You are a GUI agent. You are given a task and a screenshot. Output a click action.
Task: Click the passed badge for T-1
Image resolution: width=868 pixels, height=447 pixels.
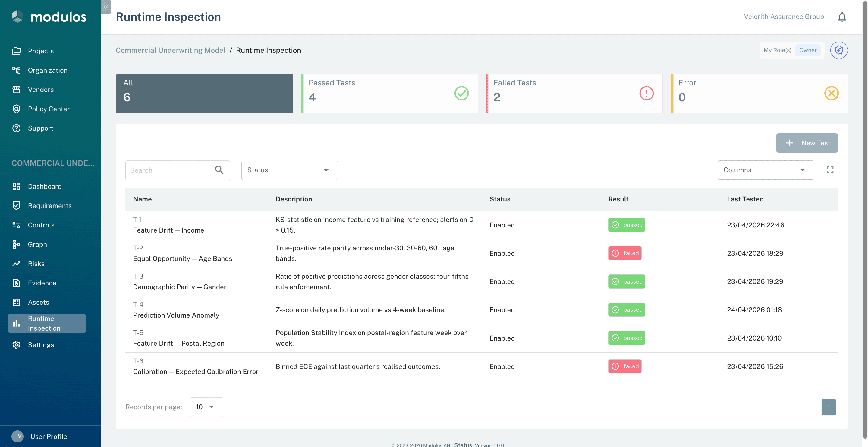point(626,225)
